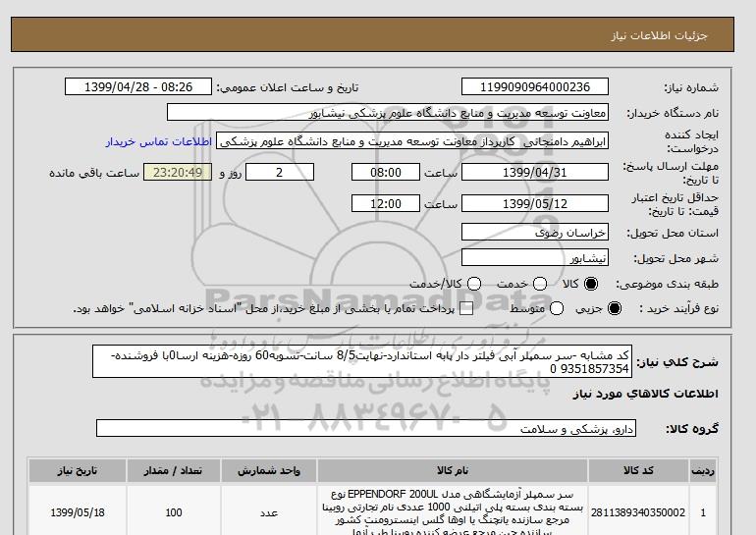
Task: Click the need date cell 1399/05/18
Action: point(78,512)
